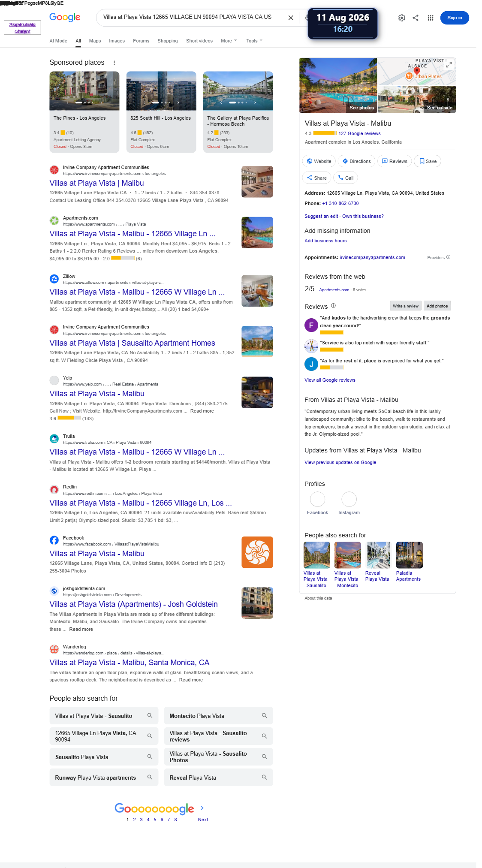Click the Share button in knowledge panel
The height and width of the screenshot is (868, 482).
point(316,178)
